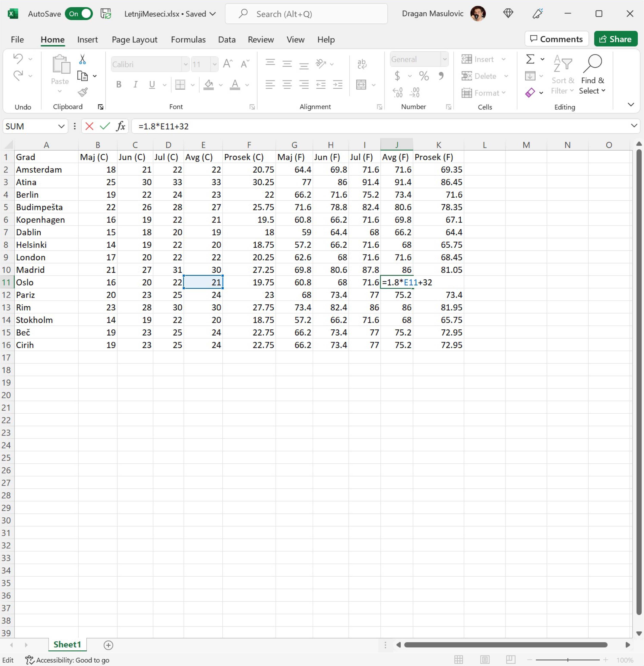The height and width of the screenshot is (666, 644).
Task: Collapse the ribbon using the bottom-right chevron
Action: point(631,105)
